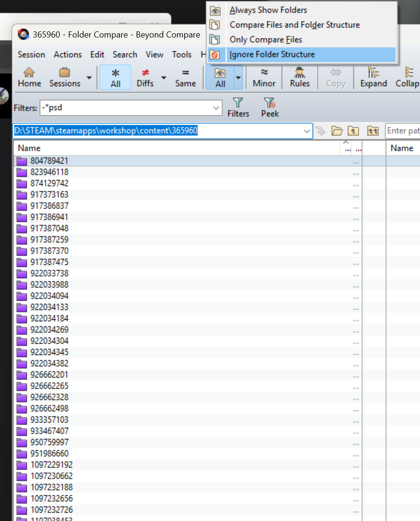The height and width of the screenshot is (521, 420).
Task: Open the Rules dialog button
Action: click(300, 77)
